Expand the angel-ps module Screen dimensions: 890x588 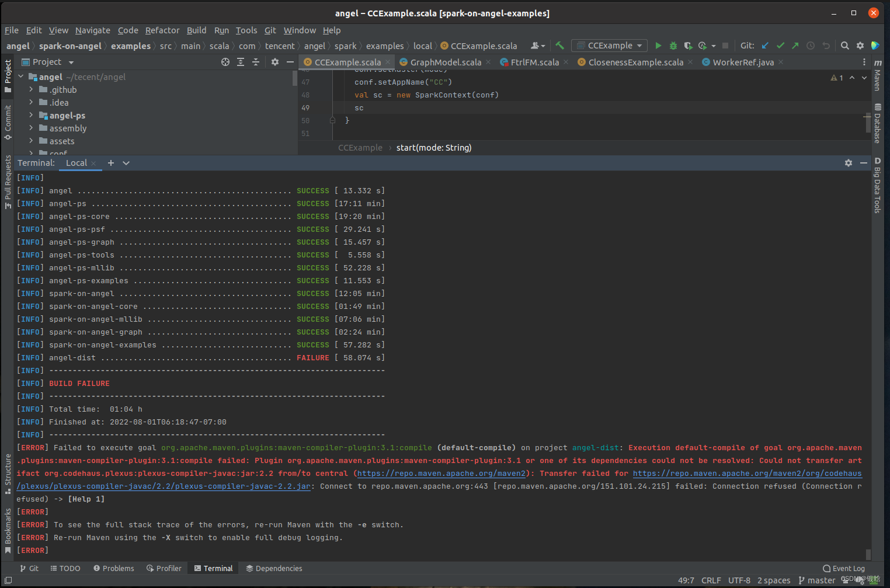coord(31,115)
